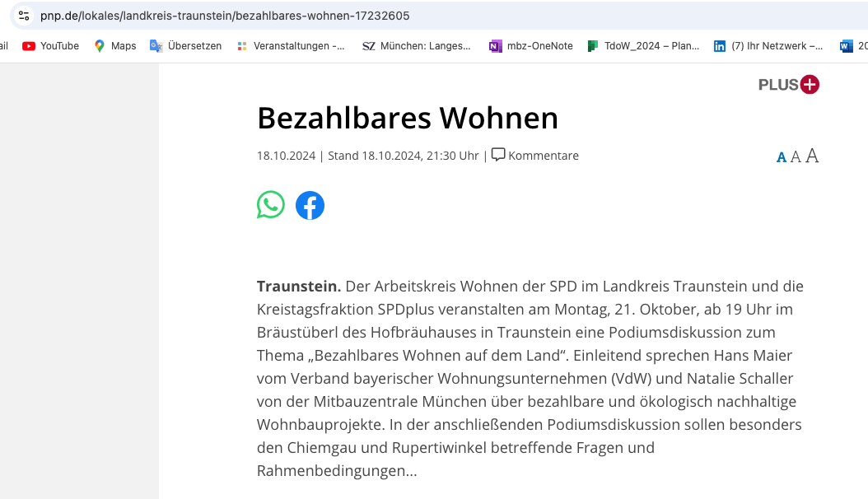The width and height of the screenshot is (868, 499).
Task: Open the SZ München bookmark
Action: pyautogui.click(x=417, y=46)
